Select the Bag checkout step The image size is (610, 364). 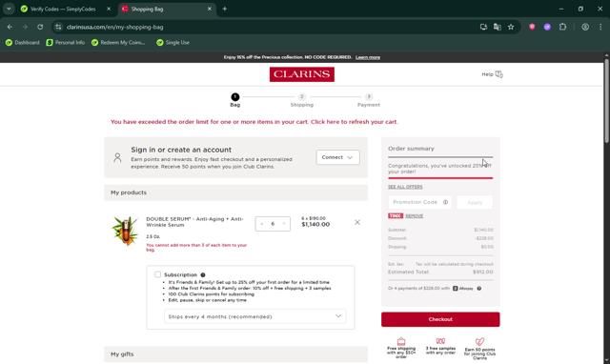235,100
